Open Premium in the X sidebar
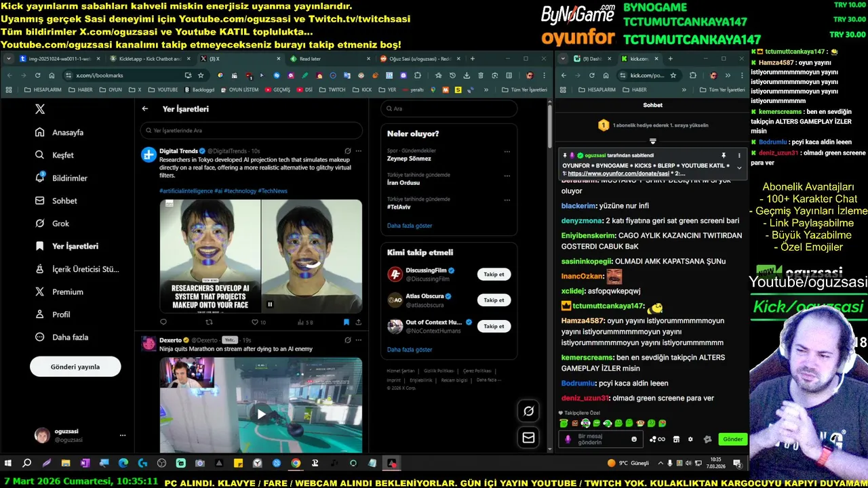 pos(60,291)
